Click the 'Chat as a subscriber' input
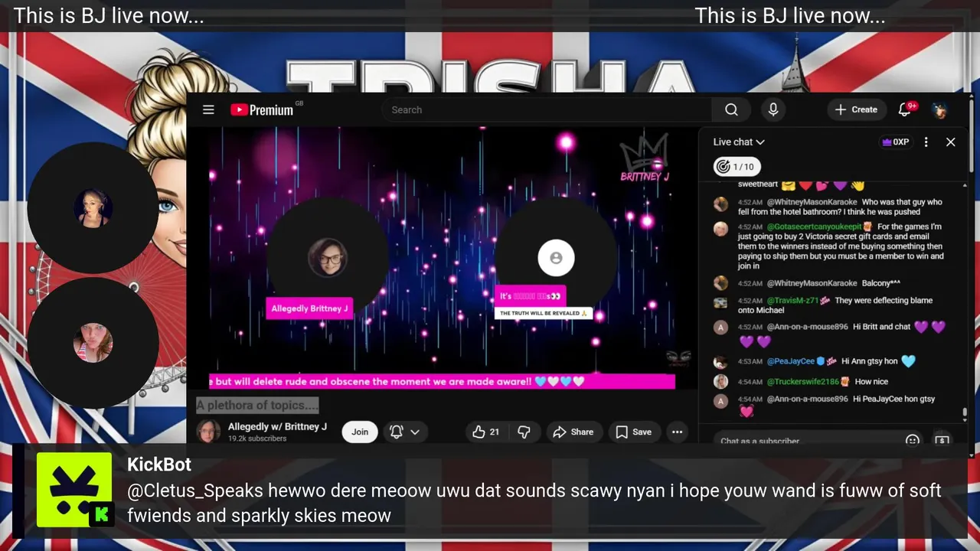The image size is (980, 551). (x=808, y=440)
